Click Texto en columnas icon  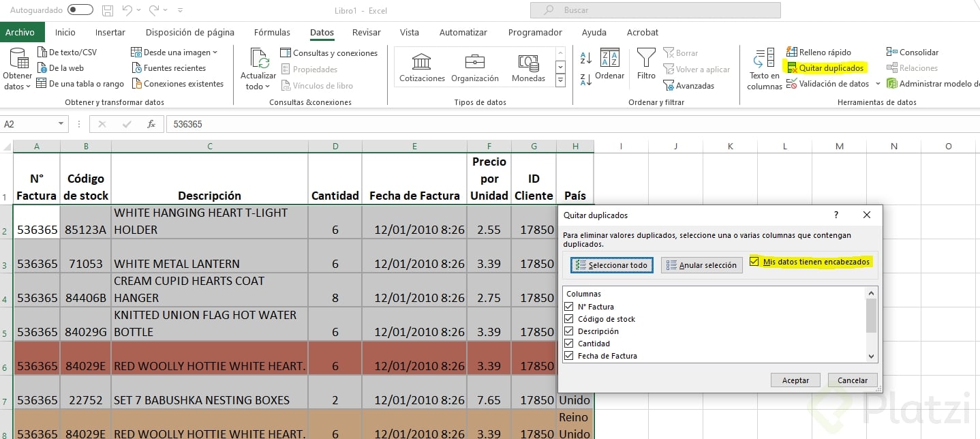point(764,59)
